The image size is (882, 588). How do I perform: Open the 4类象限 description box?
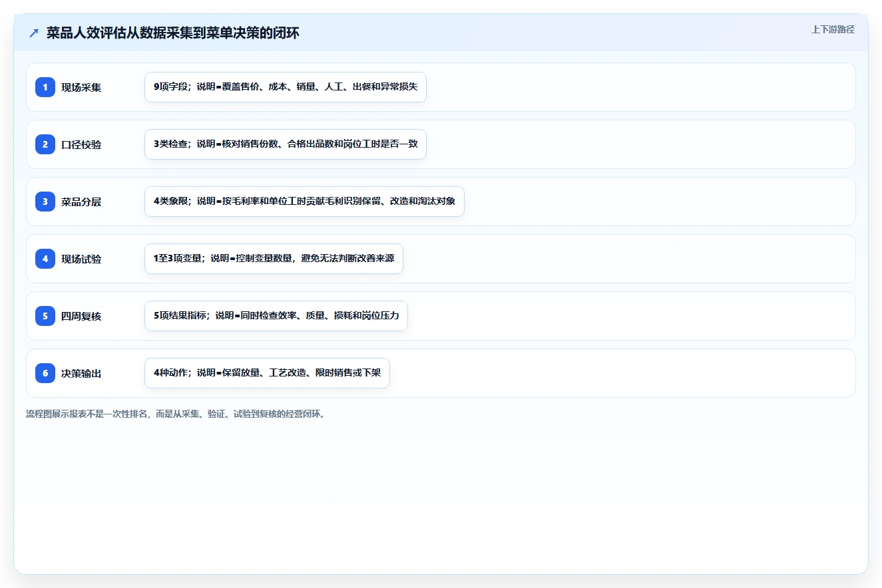(x=304, y=202)
